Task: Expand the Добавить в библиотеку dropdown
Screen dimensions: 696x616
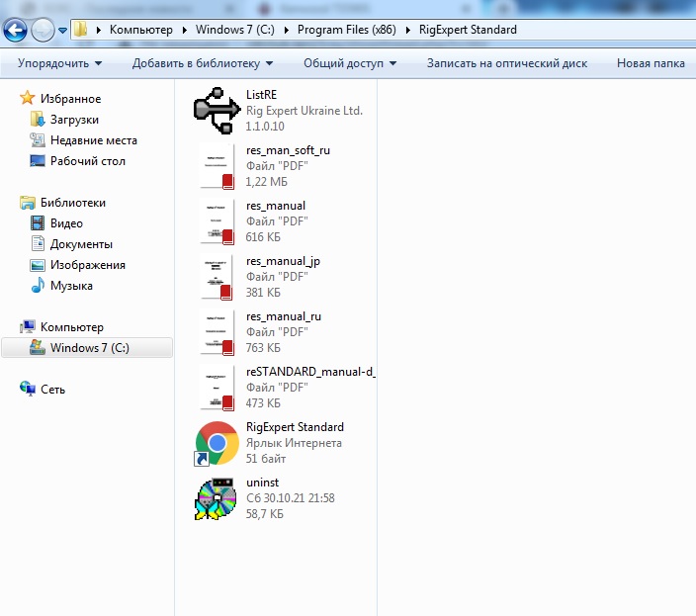Action: pyautogui.click(x=203, y=63)
